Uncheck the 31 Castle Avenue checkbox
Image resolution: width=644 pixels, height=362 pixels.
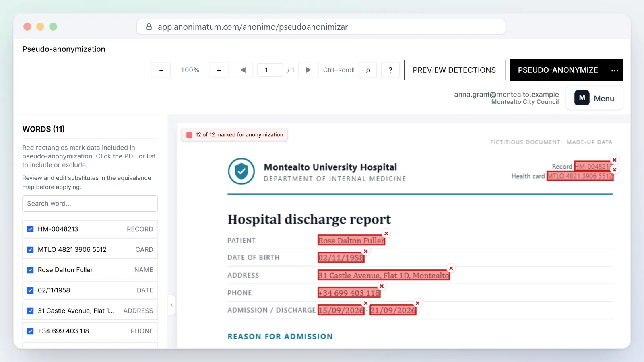pos(30,311)
